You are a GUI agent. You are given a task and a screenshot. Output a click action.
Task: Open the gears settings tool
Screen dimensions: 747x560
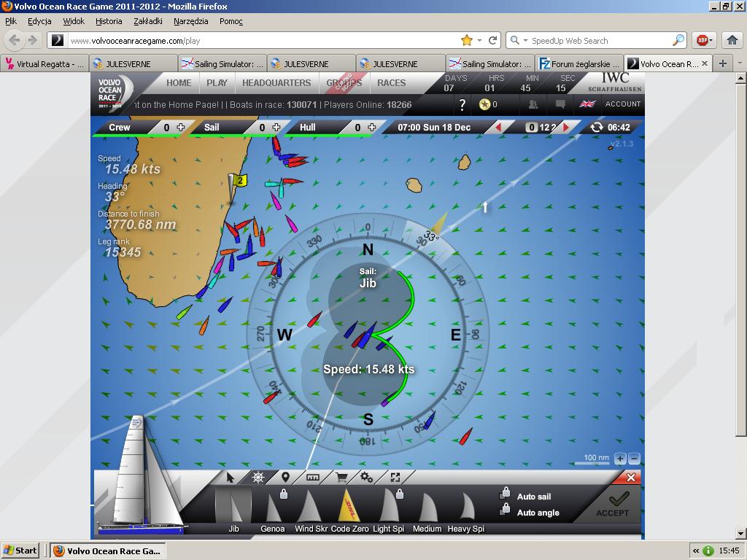click(x=367, y=478)
